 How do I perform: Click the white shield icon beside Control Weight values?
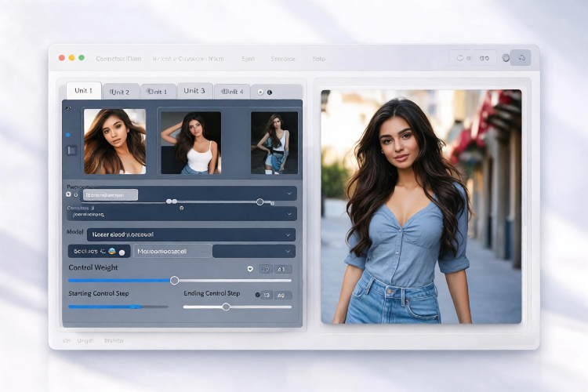(250, 269)
